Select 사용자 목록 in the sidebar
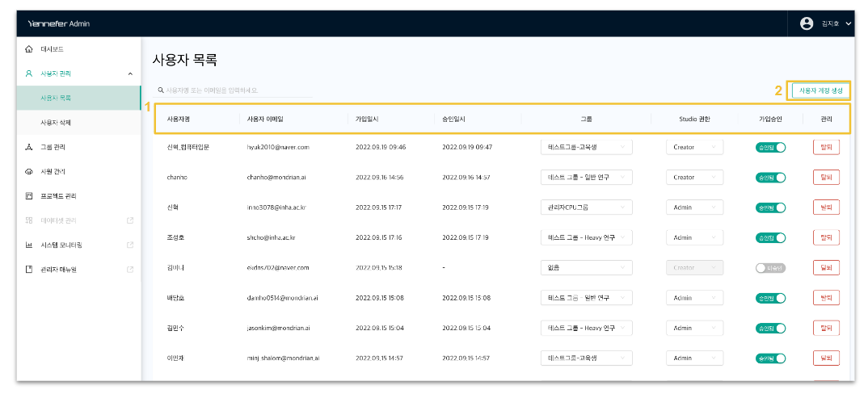The image size is (868, 398). (x=56, y=98)
